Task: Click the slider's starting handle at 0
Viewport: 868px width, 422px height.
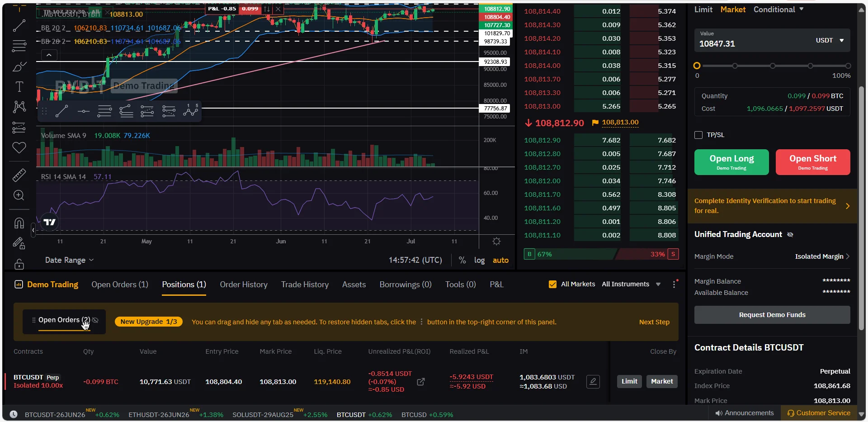Action: tap(697, 66)
